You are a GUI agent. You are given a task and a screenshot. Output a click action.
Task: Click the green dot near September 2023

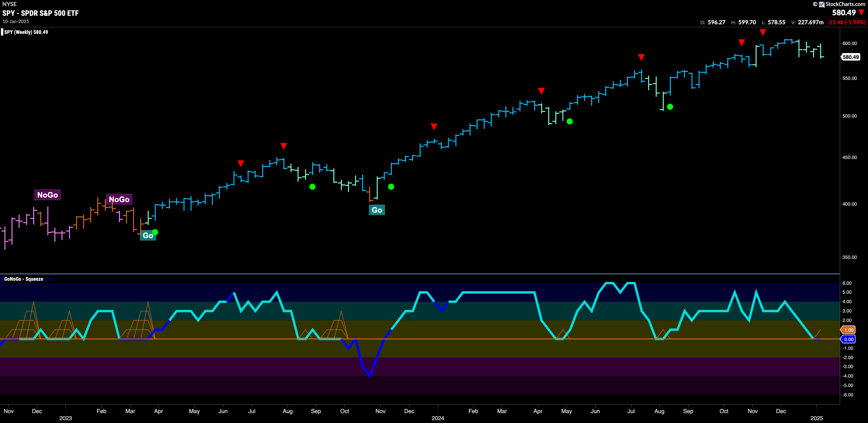(312, 187)
